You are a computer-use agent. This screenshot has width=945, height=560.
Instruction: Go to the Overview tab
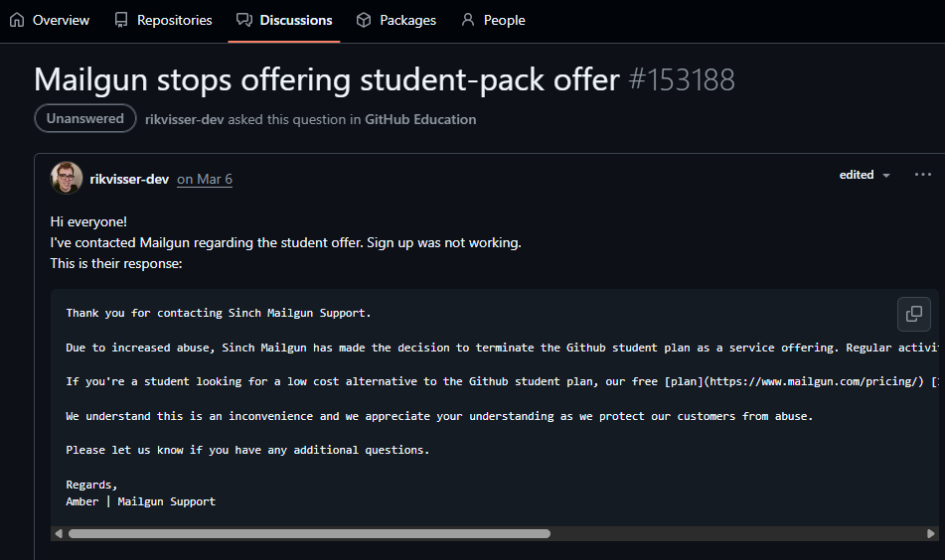61,20
